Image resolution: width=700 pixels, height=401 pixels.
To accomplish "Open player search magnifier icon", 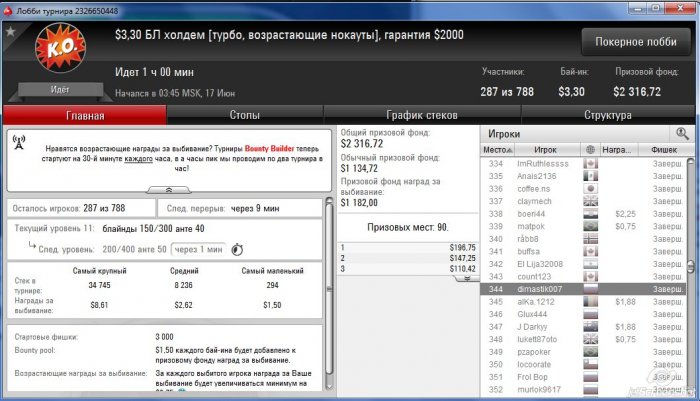I will [x=682, y=134].
